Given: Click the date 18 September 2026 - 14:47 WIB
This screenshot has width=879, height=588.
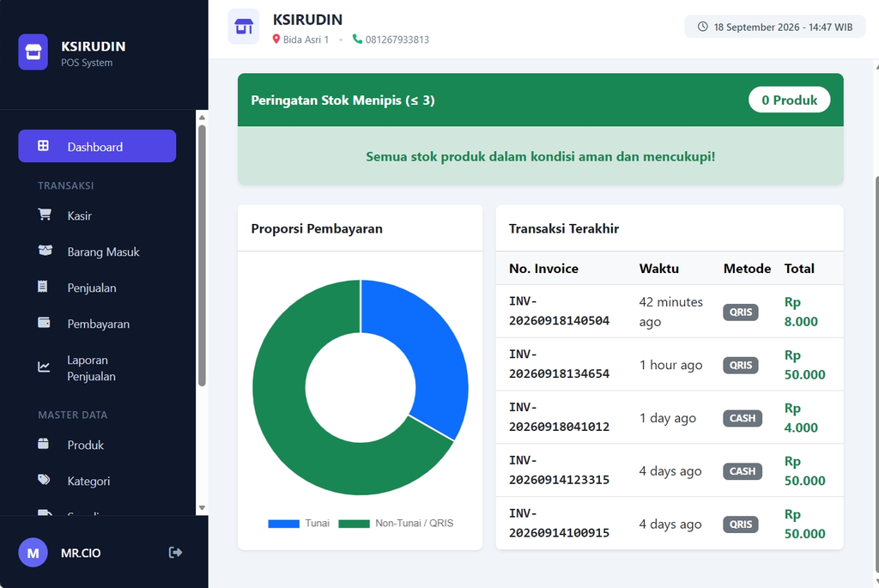Looking at the screenshot, I should (x=783, y=27).
